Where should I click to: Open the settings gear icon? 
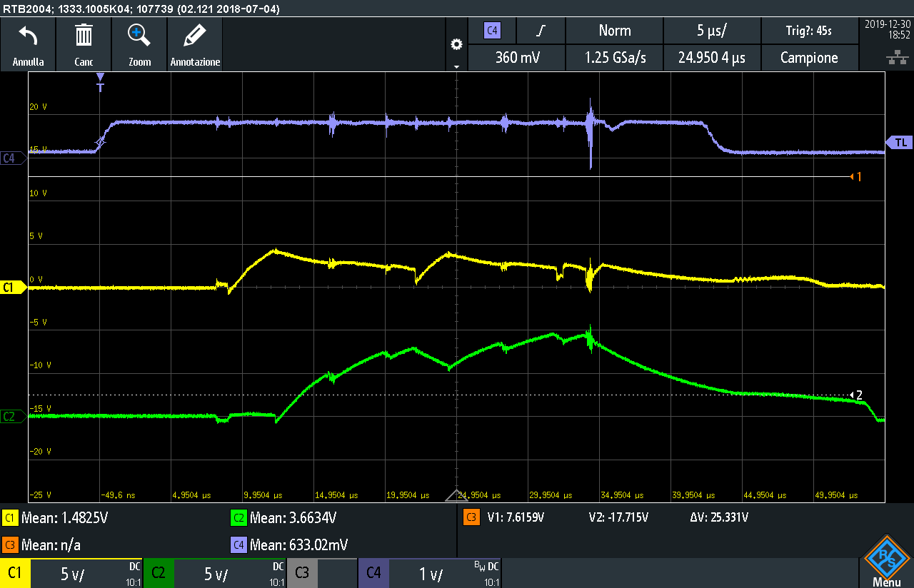coord(456,44)
